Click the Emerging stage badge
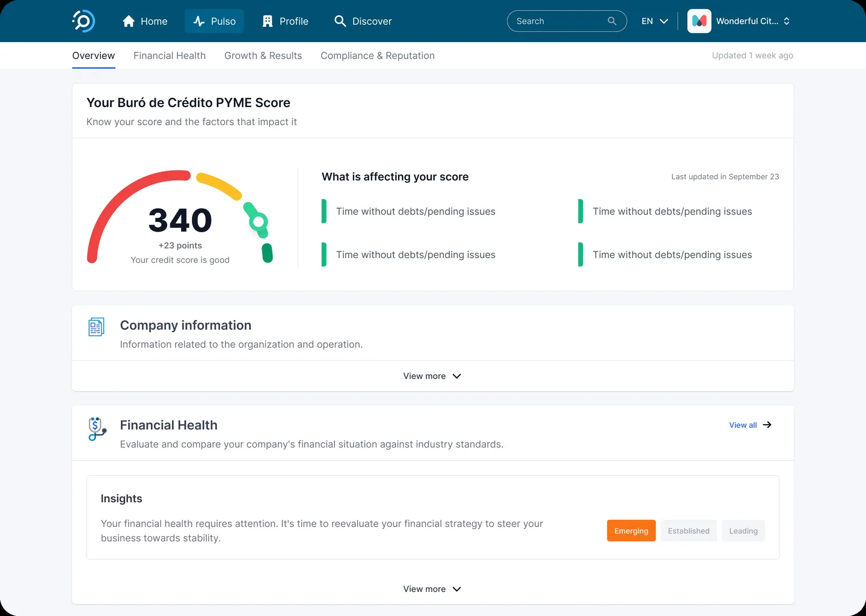Screen dimensions: 866x616 (631, 531)
